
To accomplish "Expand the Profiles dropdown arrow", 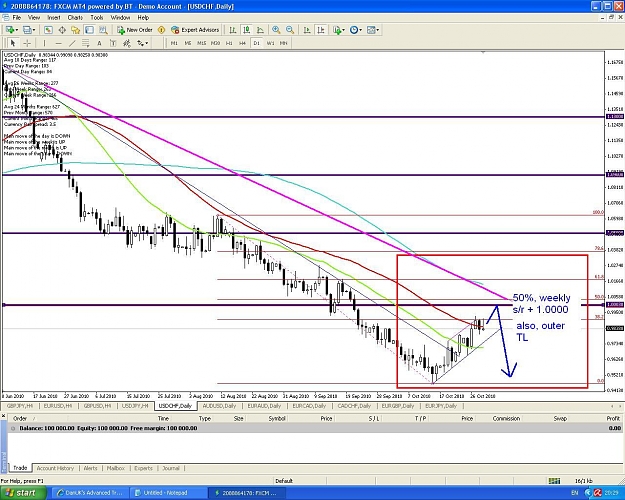I will click(x=34, y=30).
